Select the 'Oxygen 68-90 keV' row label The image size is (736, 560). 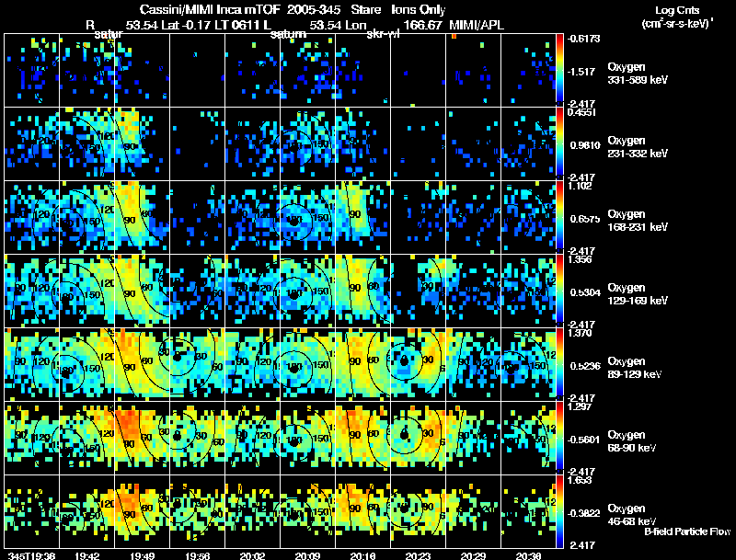[x=632, y=441]
